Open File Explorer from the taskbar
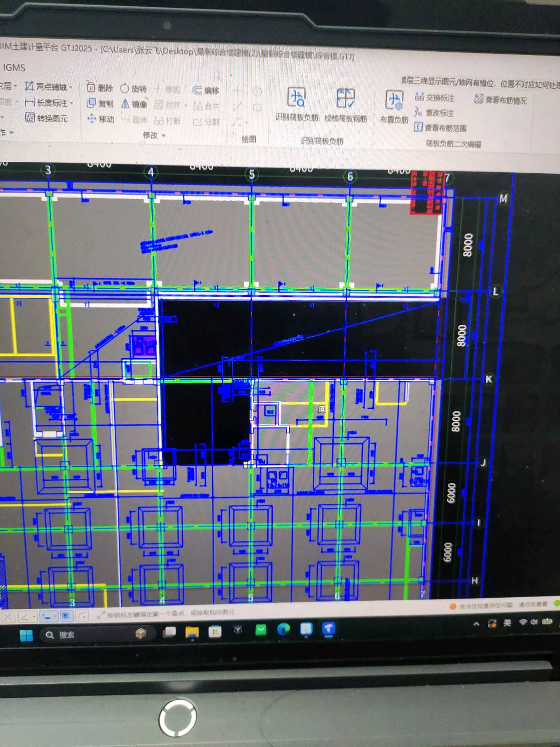The image size is (560, 747). (x=192, y=632)
